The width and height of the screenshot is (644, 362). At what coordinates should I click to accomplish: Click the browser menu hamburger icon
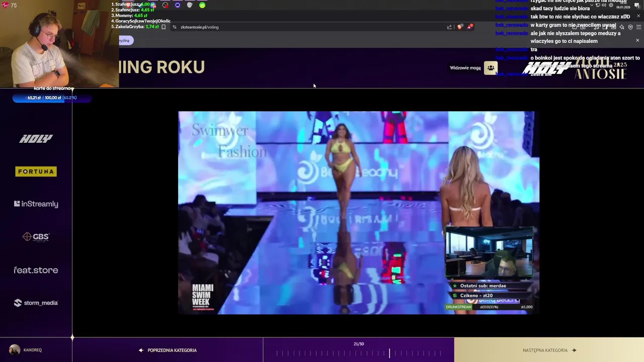pyautogui.click(x=637, y=27)
